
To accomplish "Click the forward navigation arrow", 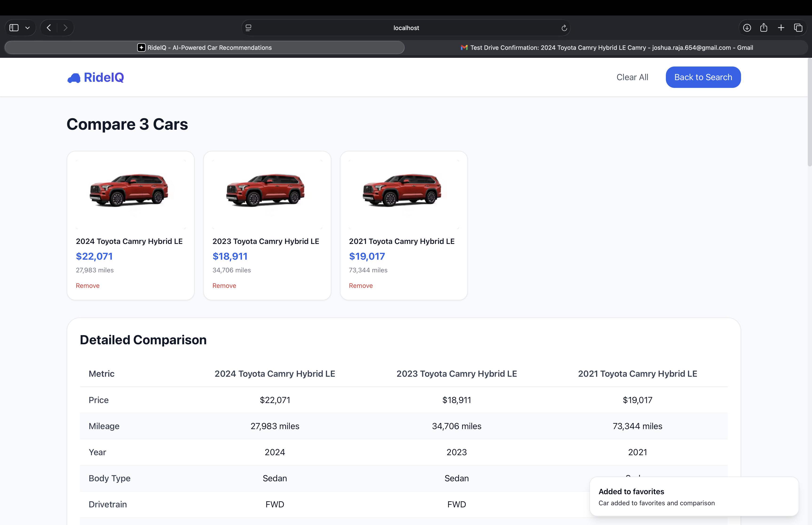I will click(x=65, y=28).
